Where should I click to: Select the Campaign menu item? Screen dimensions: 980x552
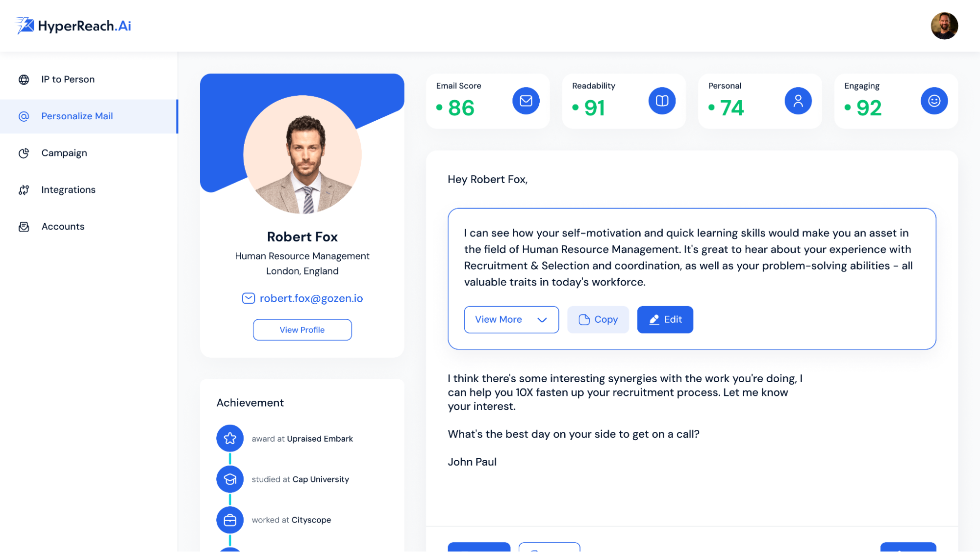[x=63, y=152]
